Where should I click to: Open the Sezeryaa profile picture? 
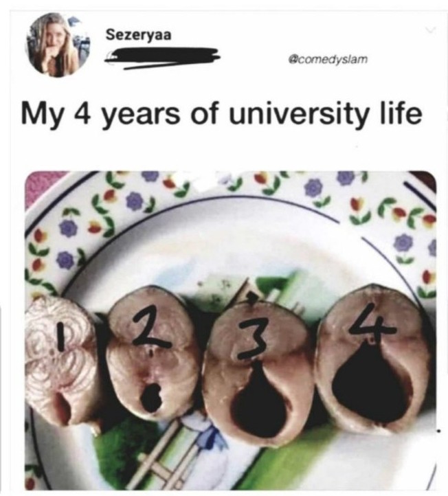click(58, 45)
